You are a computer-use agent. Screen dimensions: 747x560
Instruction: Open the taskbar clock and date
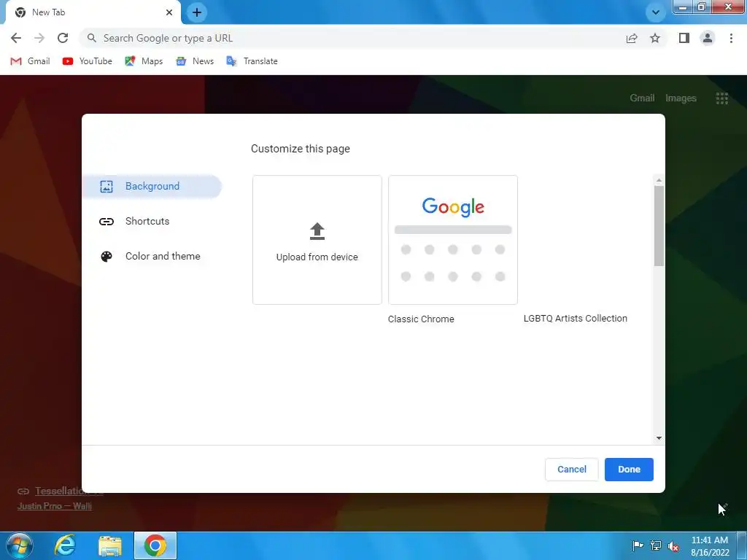click(x=709, y=546)
